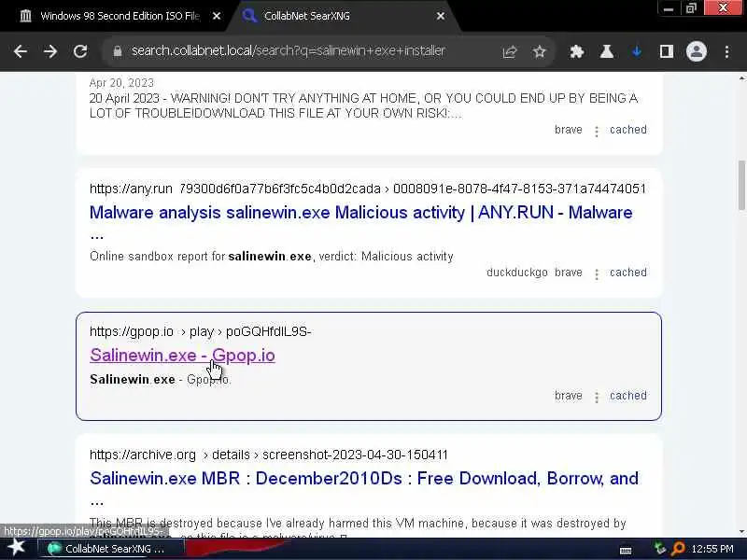Expand options dots on gpop.io result

pos(597,398)
